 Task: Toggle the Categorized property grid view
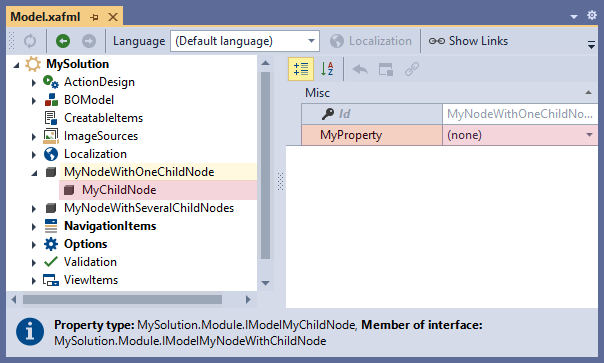[301, 69]
